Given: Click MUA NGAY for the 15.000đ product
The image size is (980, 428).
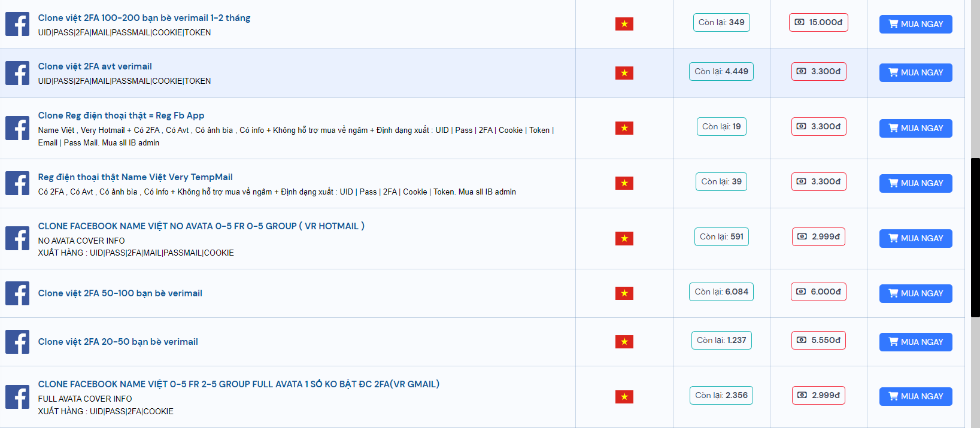Looking at the screenshot, I should pyautogui.click(x=915, y=24).
